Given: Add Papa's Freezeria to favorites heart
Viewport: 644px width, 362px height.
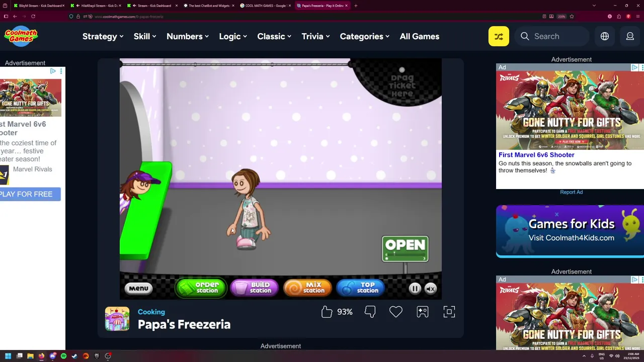Looking at the screenshot, I should (x=396, y=312).
